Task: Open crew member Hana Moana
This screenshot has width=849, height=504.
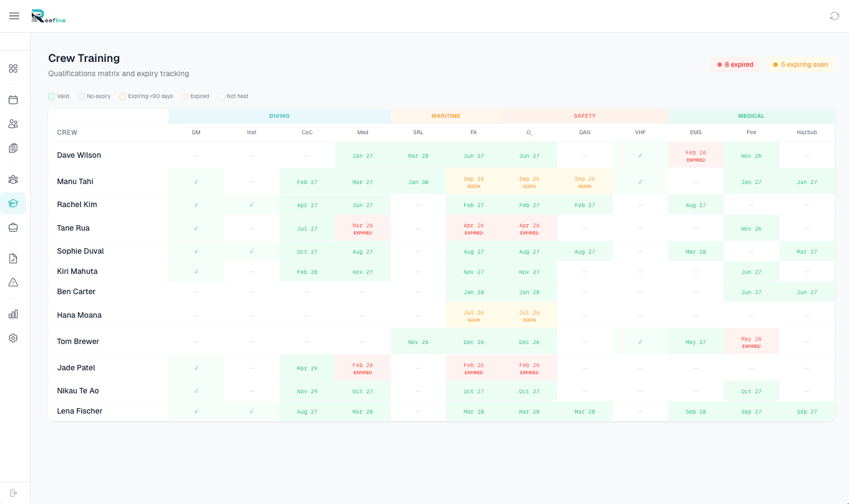Action: pyautogui.click(x=79, y=315)
